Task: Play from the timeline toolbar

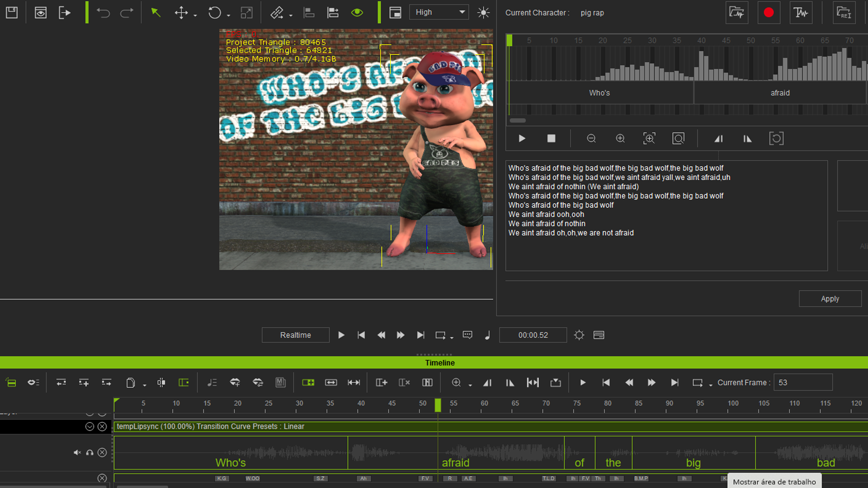Action: [583, 383]
